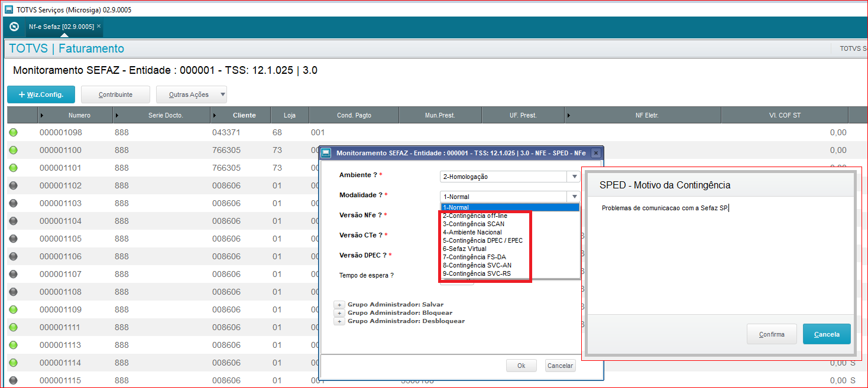Confirm with Ok in the parameters dialog
The height and width of the screenshot is (388, 868).
tap(521, 366)
